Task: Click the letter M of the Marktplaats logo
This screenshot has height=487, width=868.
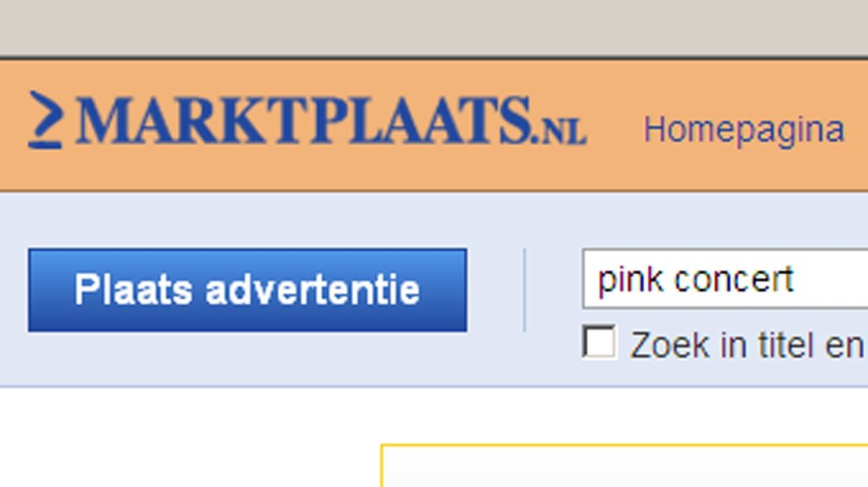Action: (105, 120)
